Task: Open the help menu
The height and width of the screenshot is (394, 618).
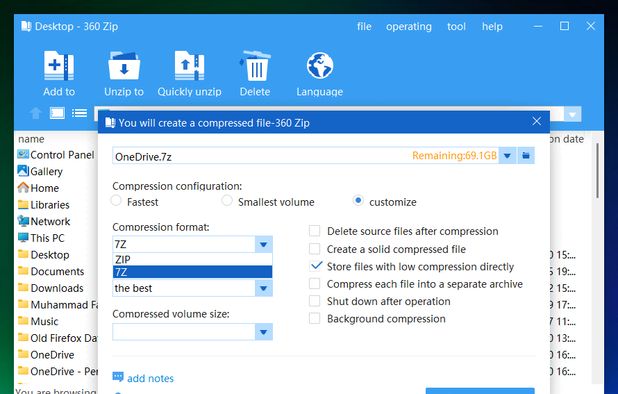Action: point(492,26)
